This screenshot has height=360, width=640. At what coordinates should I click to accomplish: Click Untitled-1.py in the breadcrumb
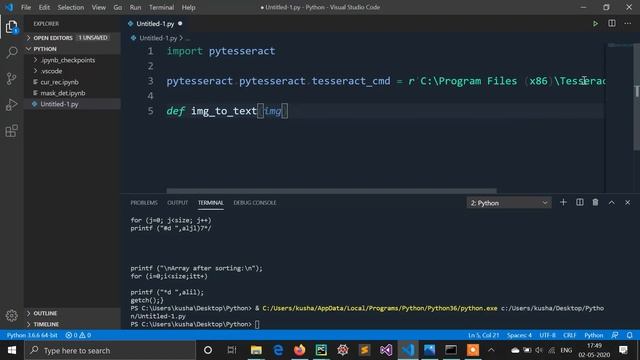click(x=158, y=38)
